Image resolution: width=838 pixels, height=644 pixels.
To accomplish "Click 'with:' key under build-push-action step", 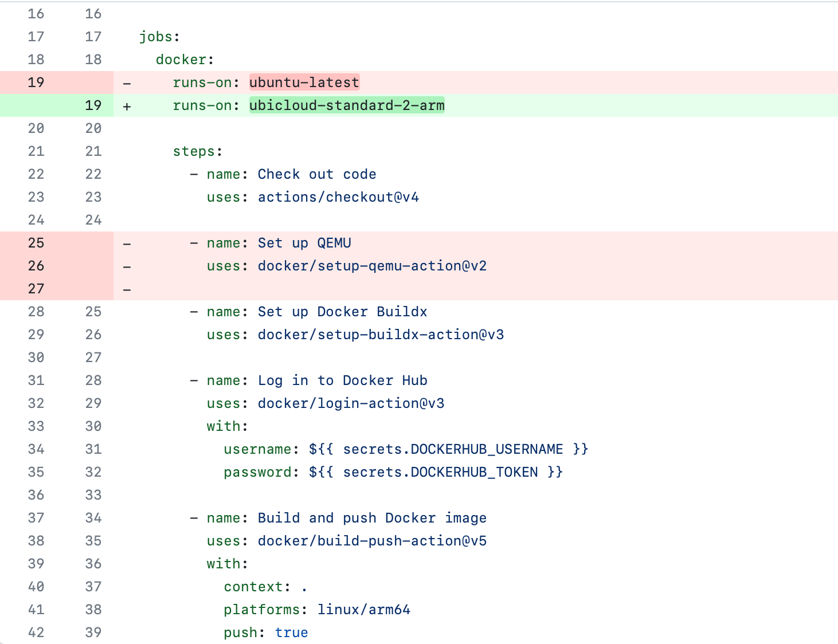I will click(x=228, y=564).
